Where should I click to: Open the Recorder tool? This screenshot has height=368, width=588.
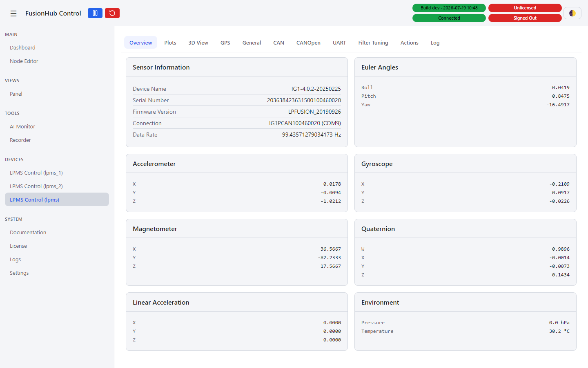tap(57, 140)
